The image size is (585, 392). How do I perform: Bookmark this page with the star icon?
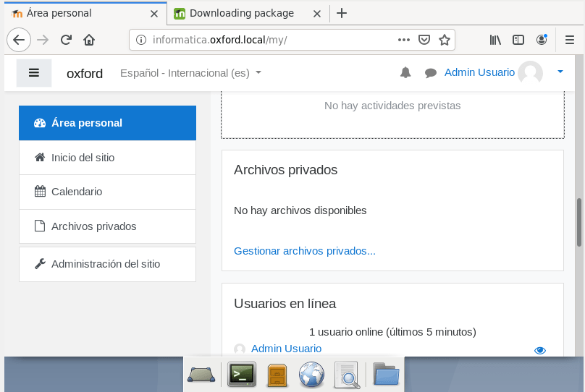point(445,40)
